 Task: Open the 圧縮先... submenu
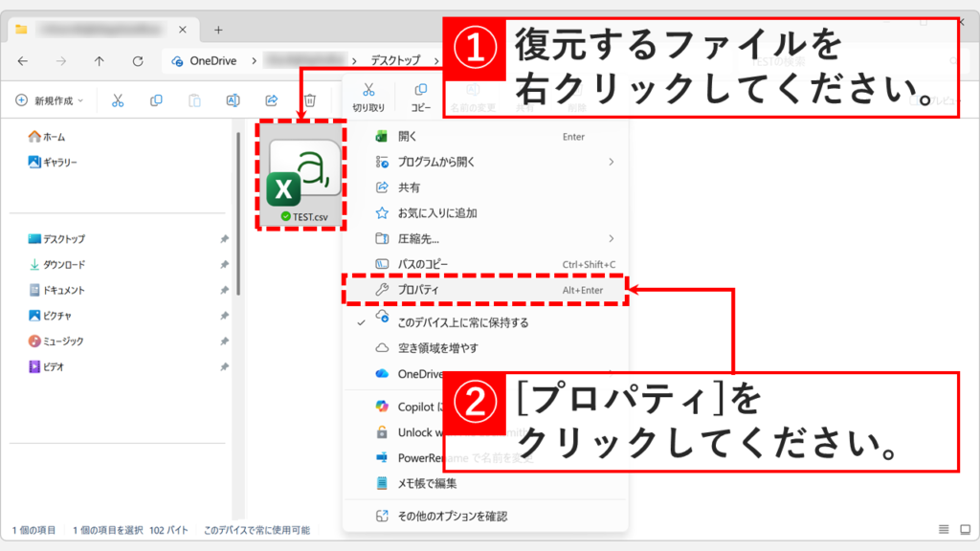484,238
